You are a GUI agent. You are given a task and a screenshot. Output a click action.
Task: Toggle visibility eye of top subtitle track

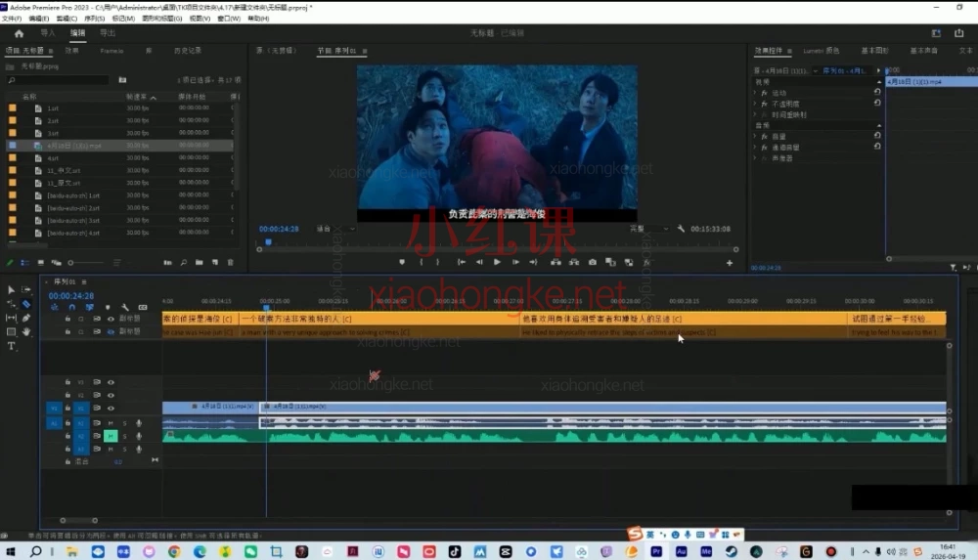[x=111, y=319]
